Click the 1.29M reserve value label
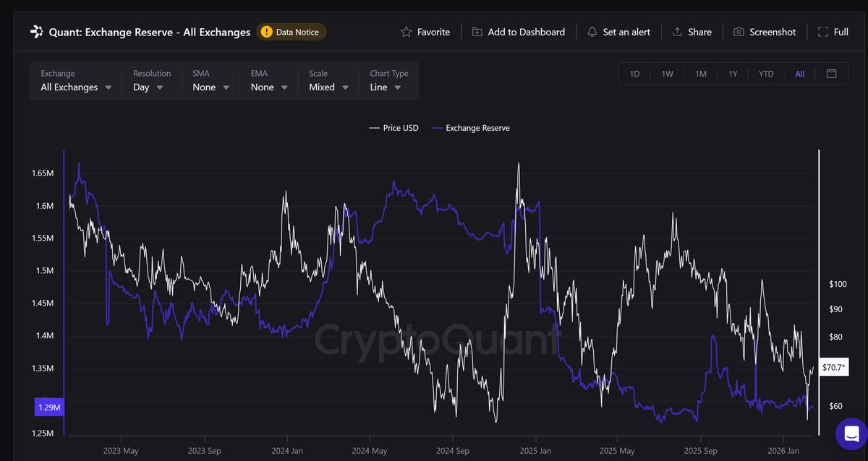The width and height of the screenshot is (868, 461). click(49, 408)
